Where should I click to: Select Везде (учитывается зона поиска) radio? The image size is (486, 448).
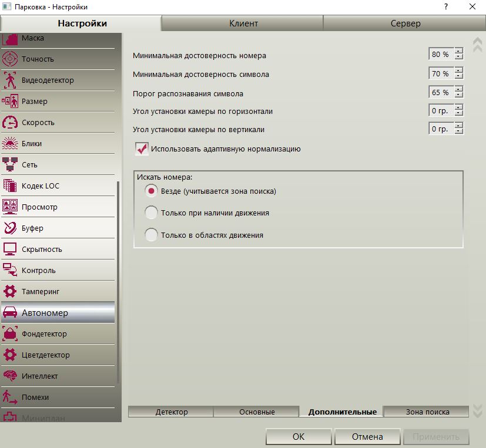151,191
